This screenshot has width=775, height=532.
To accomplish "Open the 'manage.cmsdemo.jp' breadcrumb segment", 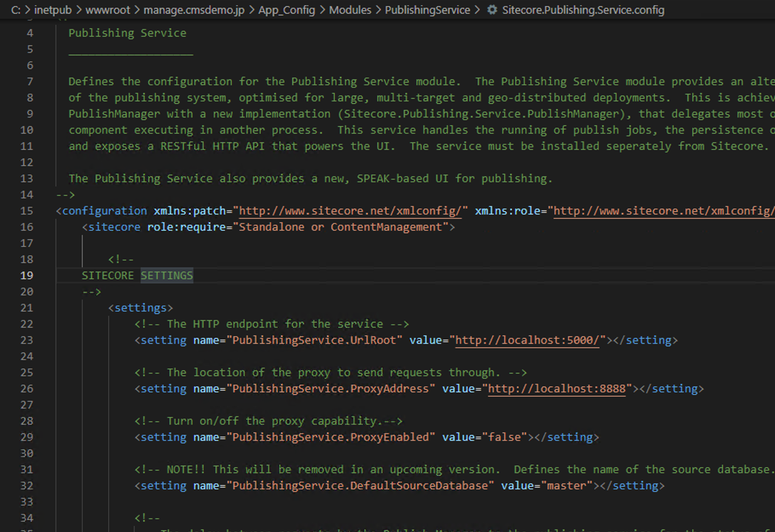I will pos(194,10).
